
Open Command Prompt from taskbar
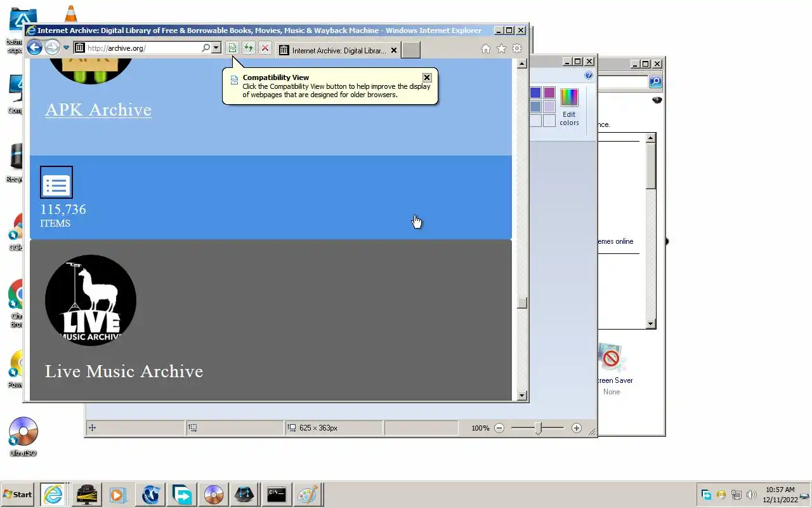tap(277, 494)
